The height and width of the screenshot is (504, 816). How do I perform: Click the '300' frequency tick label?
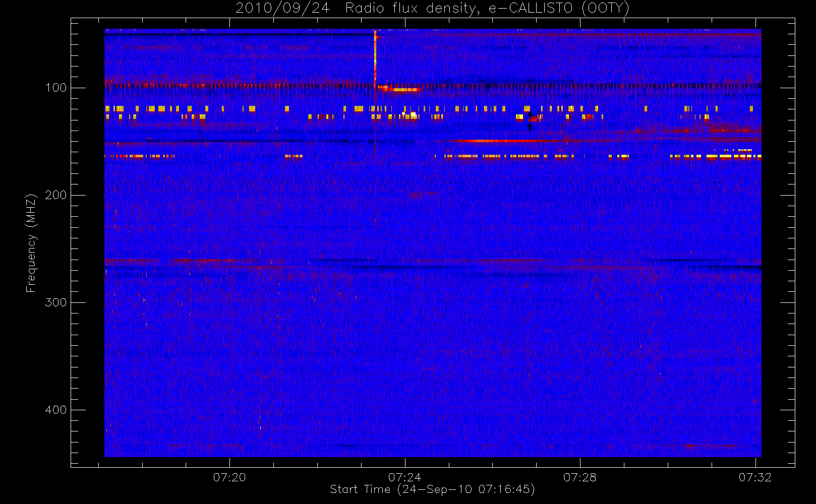(x=55, y=302)
